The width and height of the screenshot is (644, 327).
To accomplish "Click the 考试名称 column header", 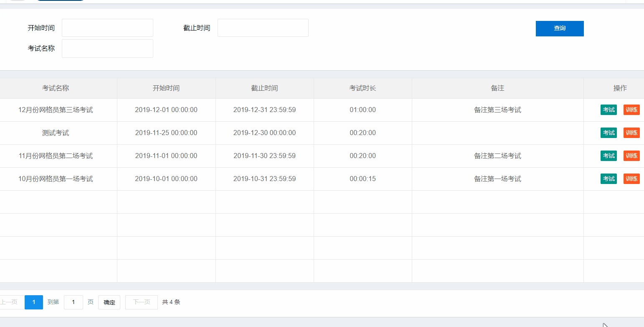I will point(56,88).
